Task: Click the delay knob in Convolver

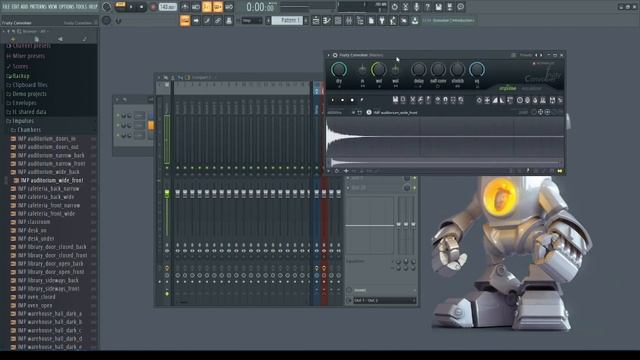Action: pyautogui.click(x=418, y=70)
